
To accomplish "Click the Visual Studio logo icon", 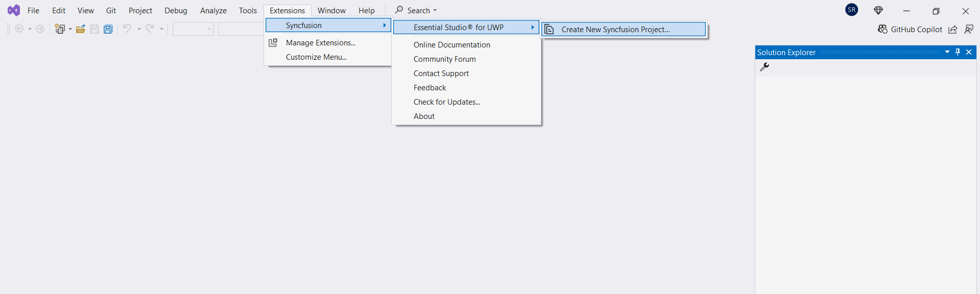I will coord(14,10).
